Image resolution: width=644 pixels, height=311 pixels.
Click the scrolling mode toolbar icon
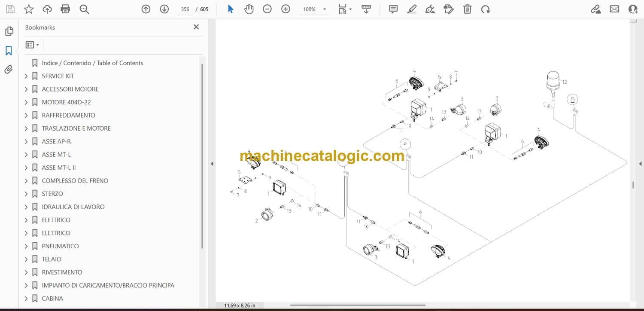tap(366, 9)
